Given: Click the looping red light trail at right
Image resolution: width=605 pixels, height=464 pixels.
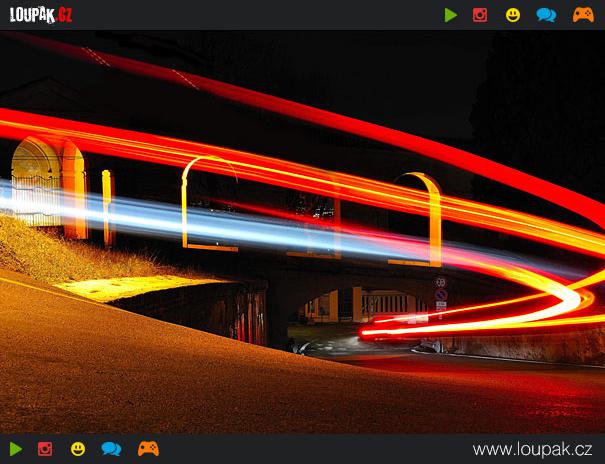Looking at the screenshot, I should click(560, 300).
